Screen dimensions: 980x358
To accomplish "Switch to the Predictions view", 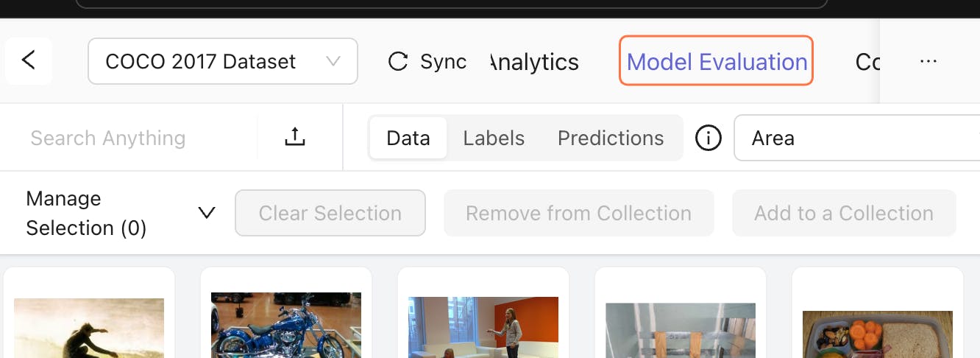I will (x=611, y=138).
